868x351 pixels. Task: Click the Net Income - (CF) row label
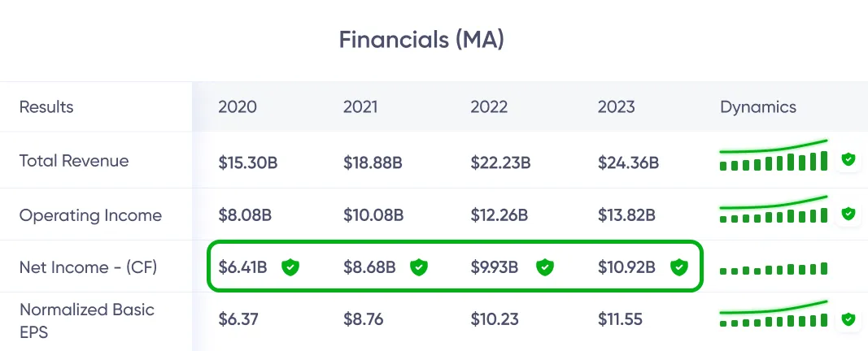point(89,266)
